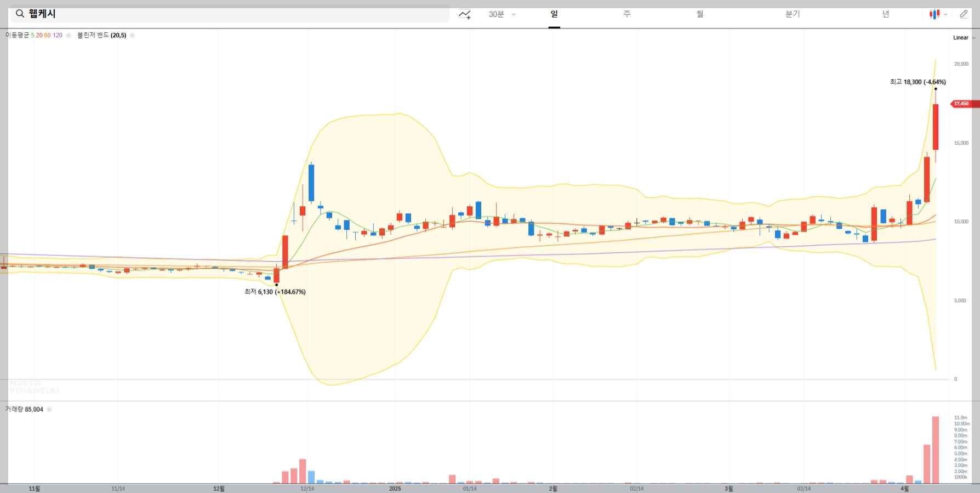The height and width of the screenshot is (493, 980).
Task: Switch to the 분기 quarterly tab
Action: [x=793, y=14]
